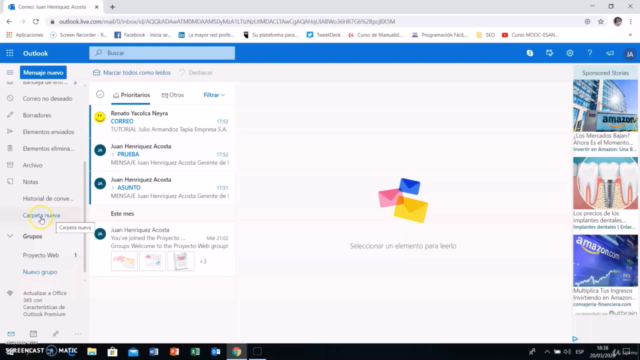This screenshot has width=640, height=360.
Task: Toggle the hamburger navigation pane button
Action: (10, 73)
